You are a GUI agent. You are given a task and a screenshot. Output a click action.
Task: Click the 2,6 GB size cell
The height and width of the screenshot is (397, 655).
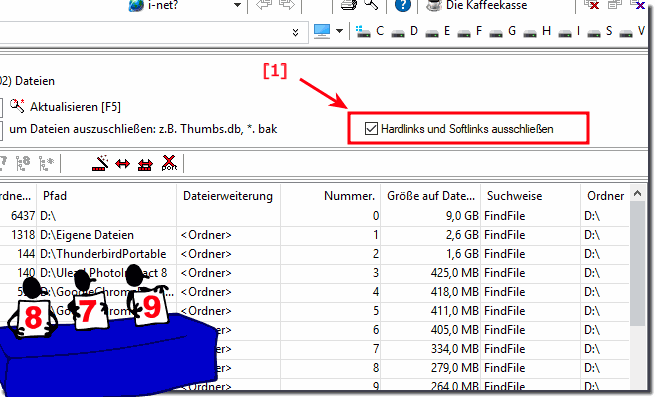point(462,235)
